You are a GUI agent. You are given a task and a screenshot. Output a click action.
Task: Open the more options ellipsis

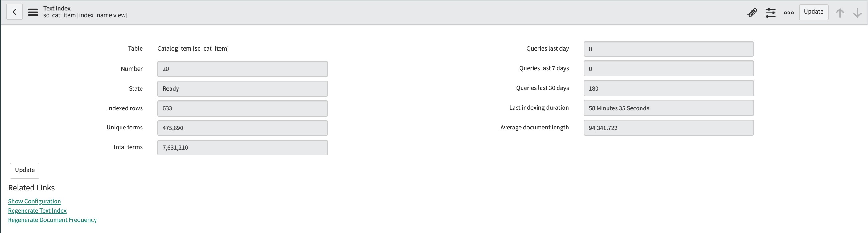[789, 12]
